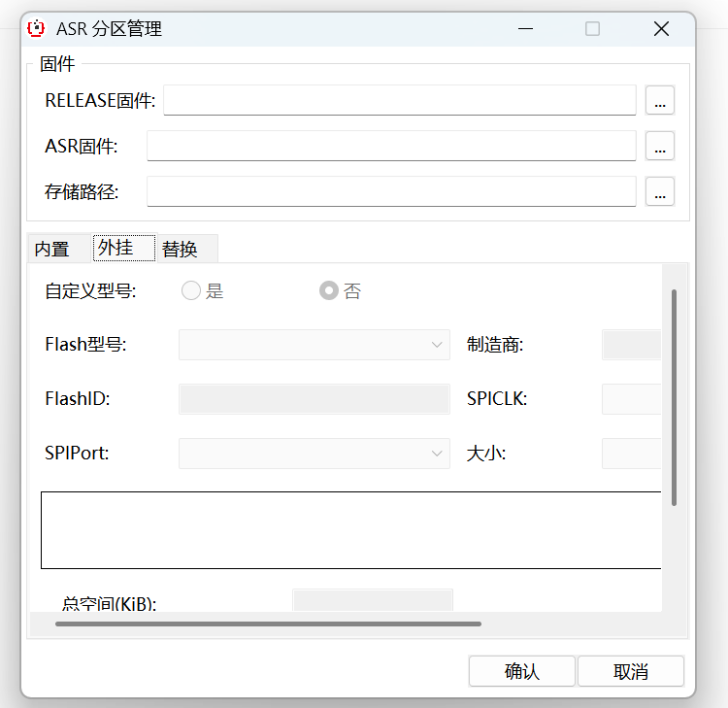Browse for RELEASE固件 file with ellipsis button
The image size is (728, 708).
pos(660,100)
